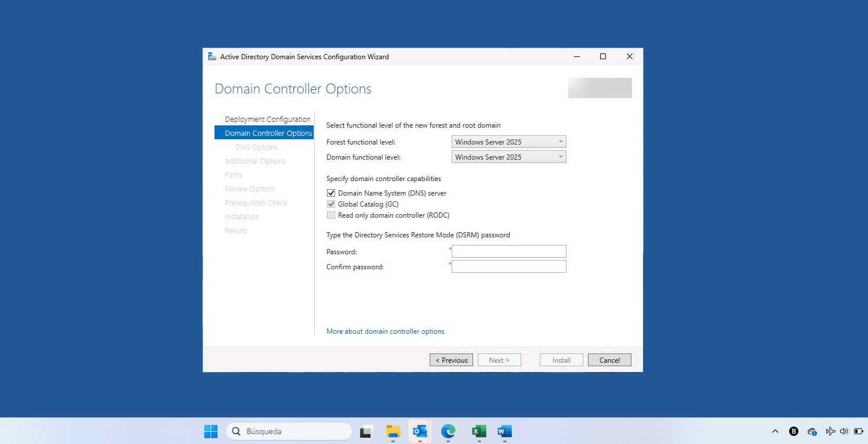Open Microsoft Edge from the taskbar

(448, 431)
